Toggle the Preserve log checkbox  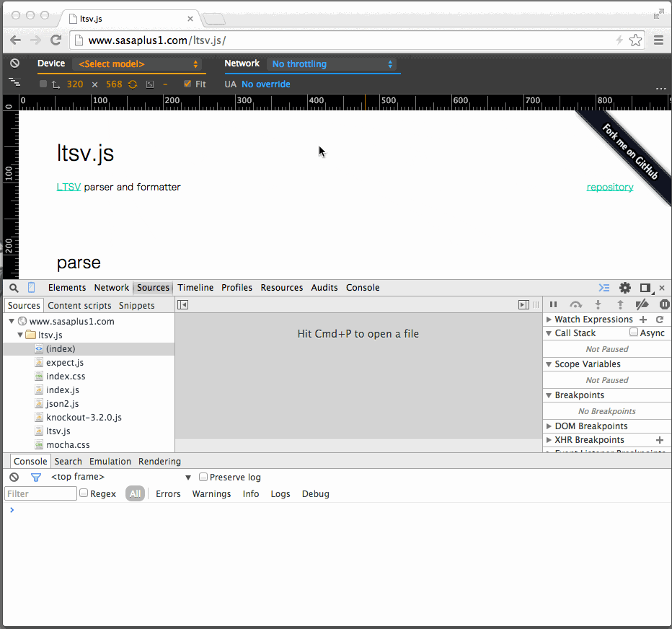click(203, 477)
